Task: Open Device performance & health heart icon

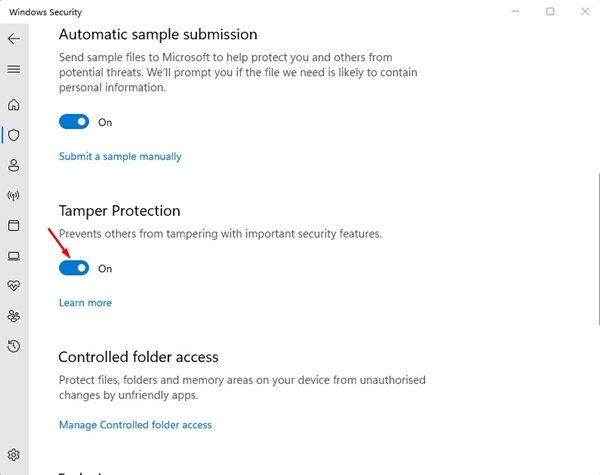Action: point(14,286)
